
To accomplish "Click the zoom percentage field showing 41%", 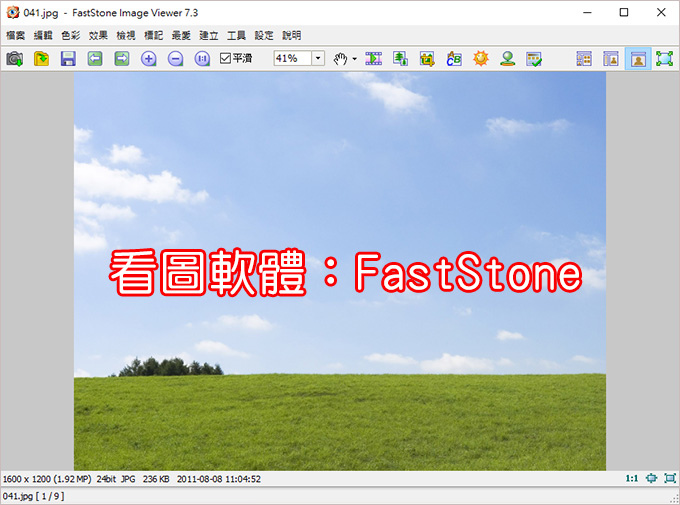I will click(x=292, y=58).
